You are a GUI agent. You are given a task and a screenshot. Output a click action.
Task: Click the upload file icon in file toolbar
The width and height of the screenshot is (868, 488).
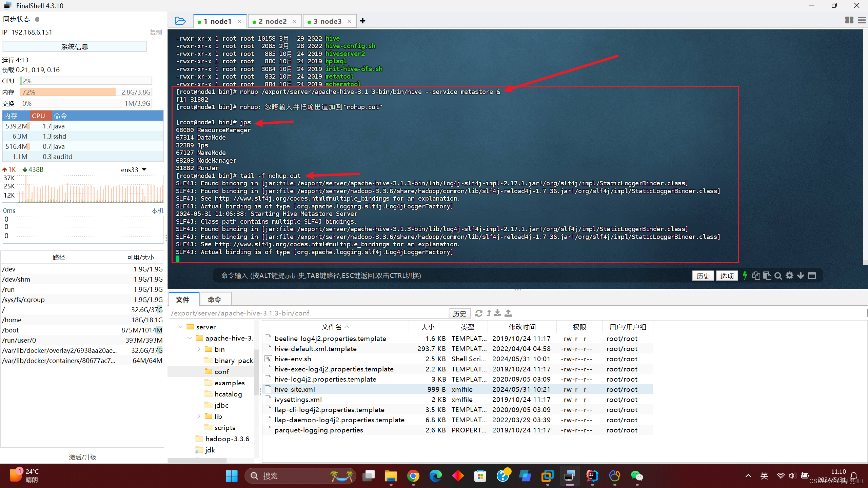[x=508, y=313]
